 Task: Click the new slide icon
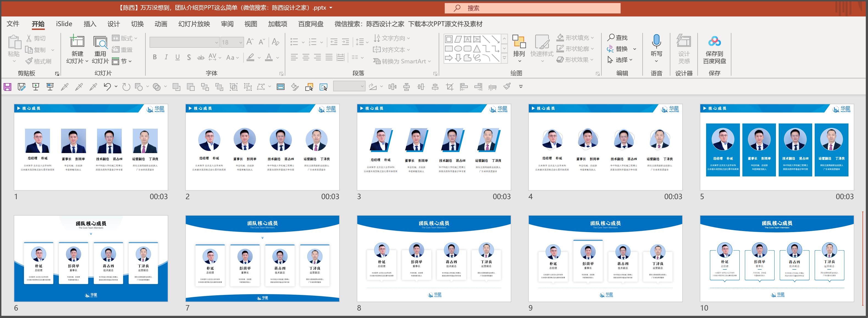pyautogui.click(x=77, y=42)
